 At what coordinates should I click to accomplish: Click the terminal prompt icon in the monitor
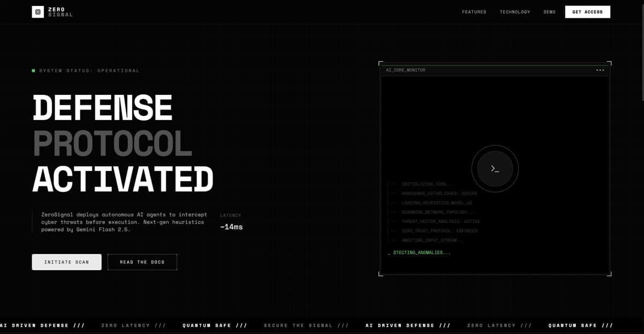[x=495, y=169]
